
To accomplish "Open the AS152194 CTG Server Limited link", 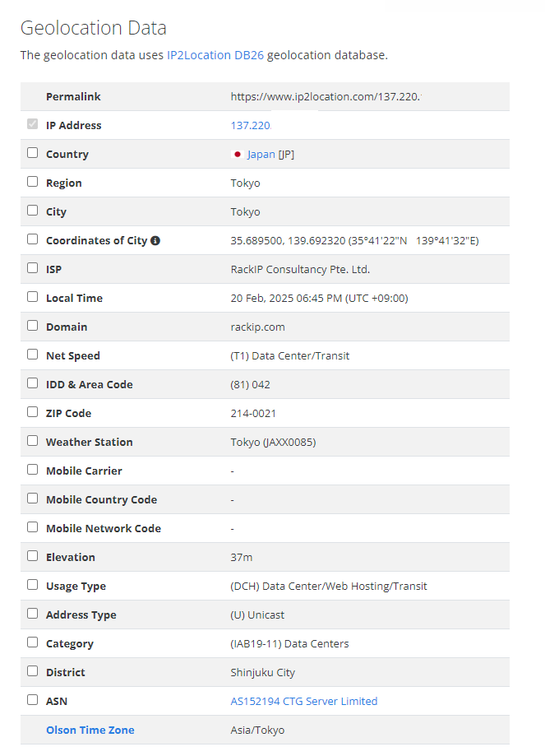I will pyautogui.click(x=304, y=701).
